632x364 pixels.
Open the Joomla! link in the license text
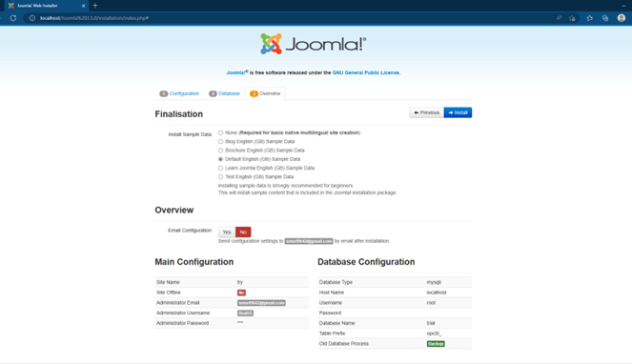click(x=236, y=72)
